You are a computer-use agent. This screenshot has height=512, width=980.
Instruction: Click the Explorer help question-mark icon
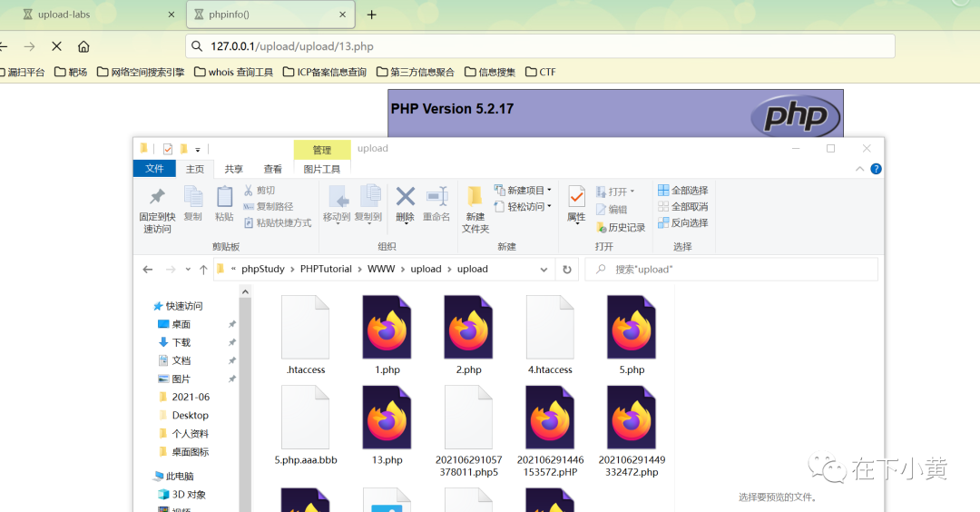tap(877, 169)
